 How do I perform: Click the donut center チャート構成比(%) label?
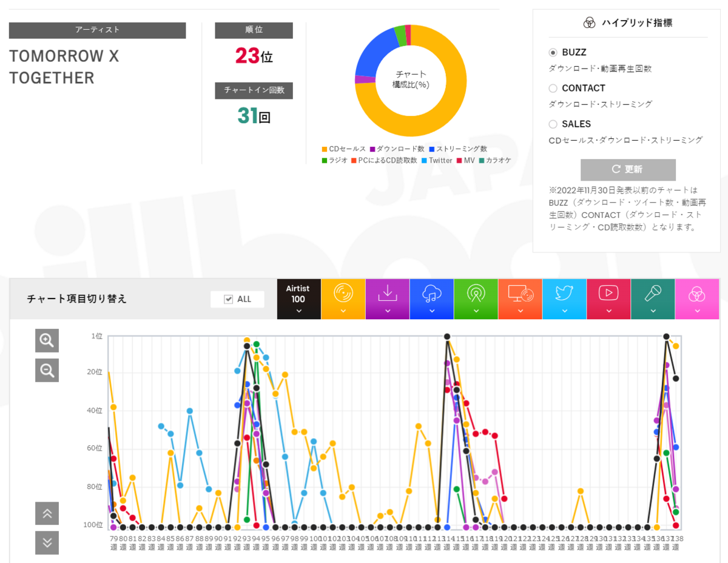tap(411, 79)
